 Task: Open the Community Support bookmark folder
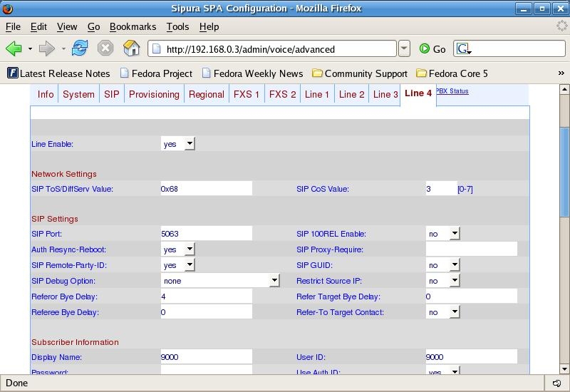coord(360,73)
